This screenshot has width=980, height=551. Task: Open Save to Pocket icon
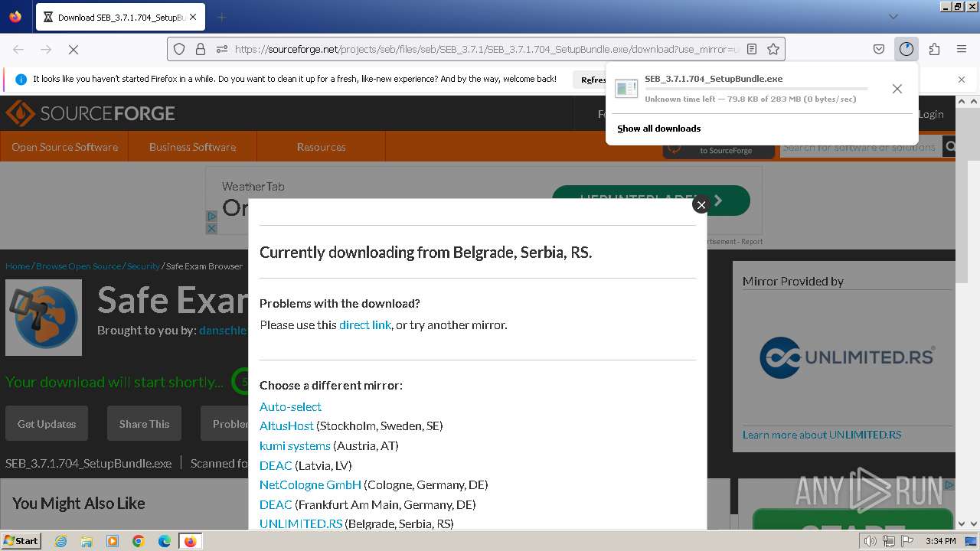click(x=879, y=49)
